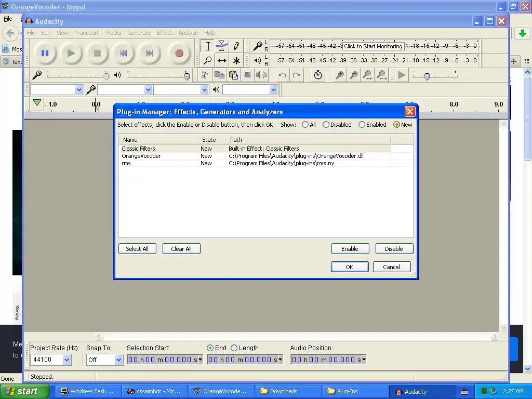532x399 pixels.
Task: Click the recording meter microphone icon
Action: (x=258, y=46)
